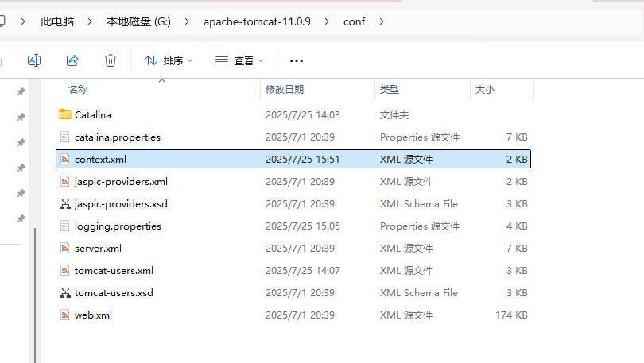Click the catalina.properties file icon

[64, 137]
